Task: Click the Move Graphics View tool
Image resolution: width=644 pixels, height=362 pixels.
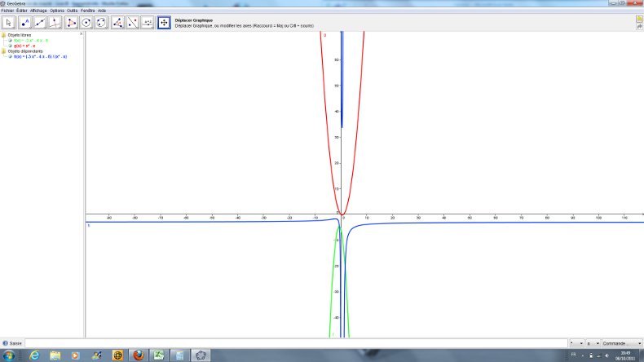Action: [x=164, y=23]
